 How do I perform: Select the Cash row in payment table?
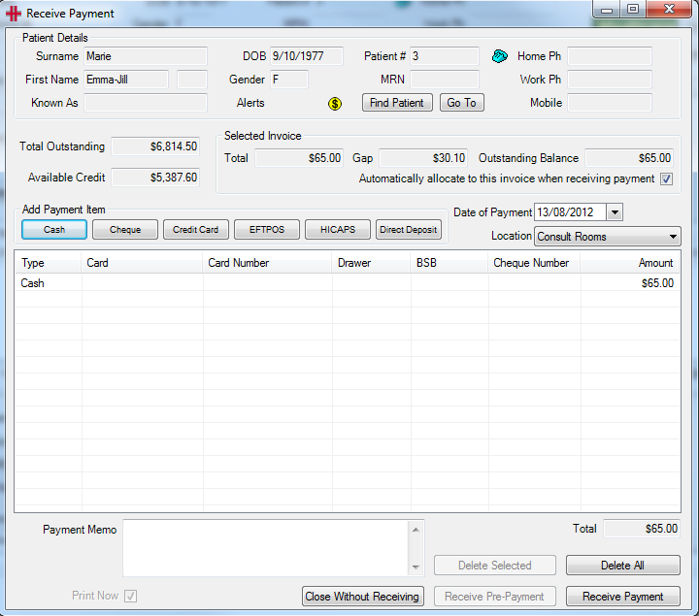coord(348,283)
